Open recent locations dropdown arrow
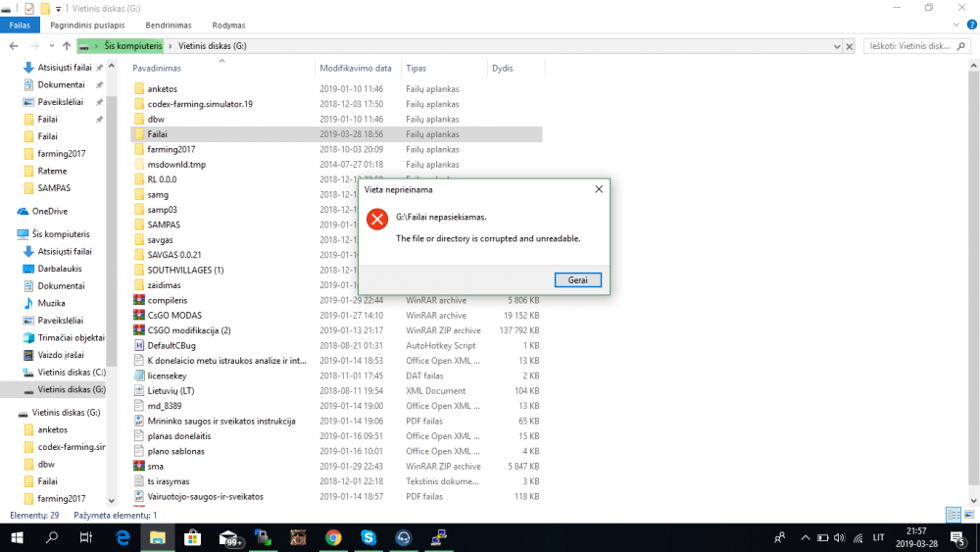 point(52,46)
